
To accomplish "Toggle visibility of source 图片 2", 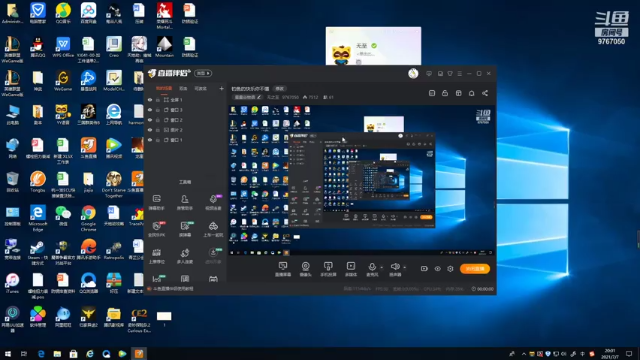I will (150, 130).
